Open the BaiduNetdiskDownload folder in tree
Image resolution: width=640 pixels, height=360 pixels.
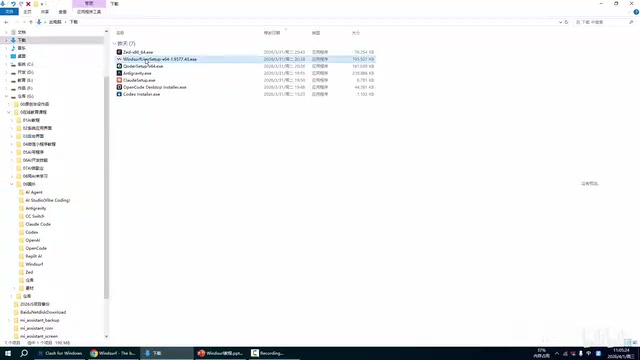(43, 312)
